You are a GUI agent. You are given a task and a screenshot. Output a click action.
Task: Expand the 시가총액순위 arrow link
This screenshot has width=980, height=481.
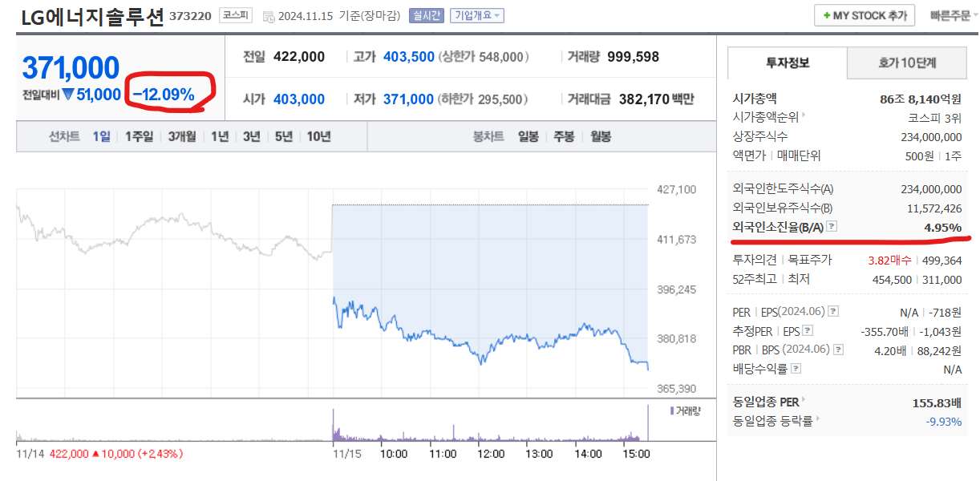click(x=804, y=116)
